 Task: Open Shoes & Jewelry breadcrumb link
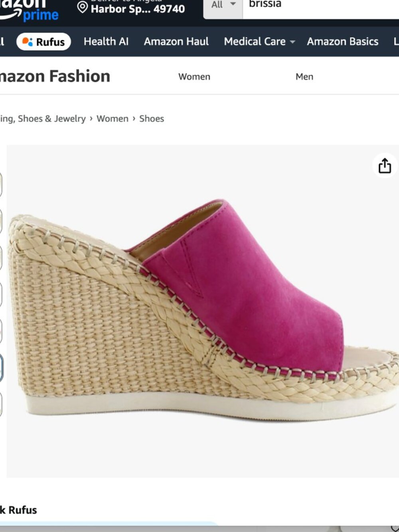43,119
